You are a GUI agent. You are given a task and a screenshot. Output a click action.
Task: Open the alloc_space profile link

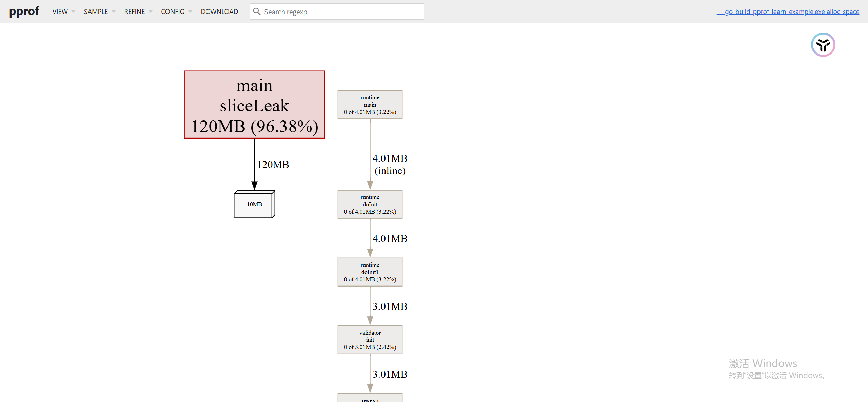coord(788,12)
